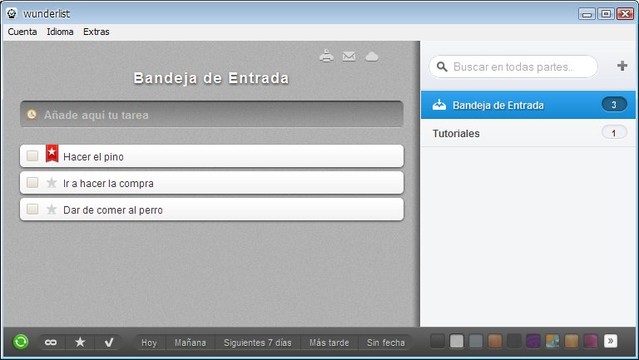
Task: Open the Cuenta menu
Action: click(22, 31)
